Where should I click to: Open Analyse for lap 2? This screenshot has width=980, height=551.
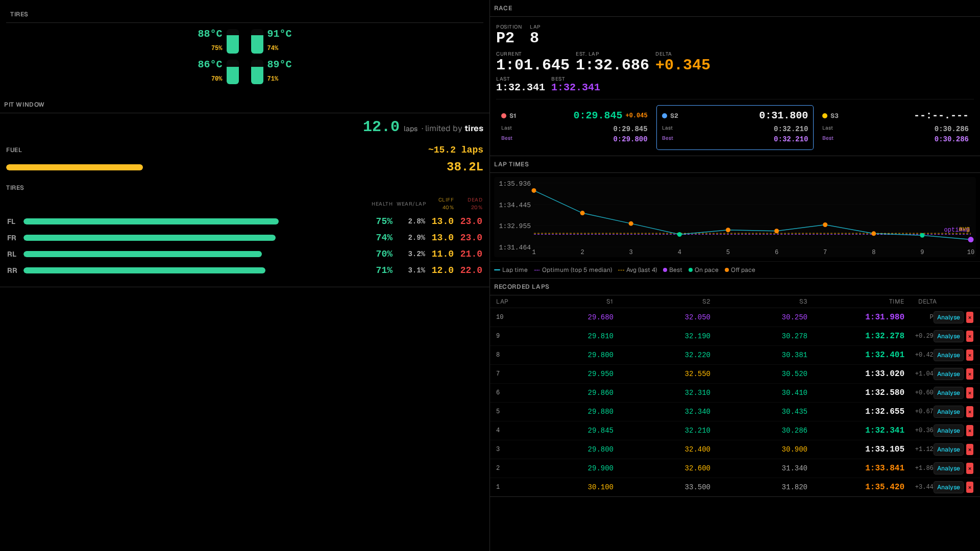(948, 468)
